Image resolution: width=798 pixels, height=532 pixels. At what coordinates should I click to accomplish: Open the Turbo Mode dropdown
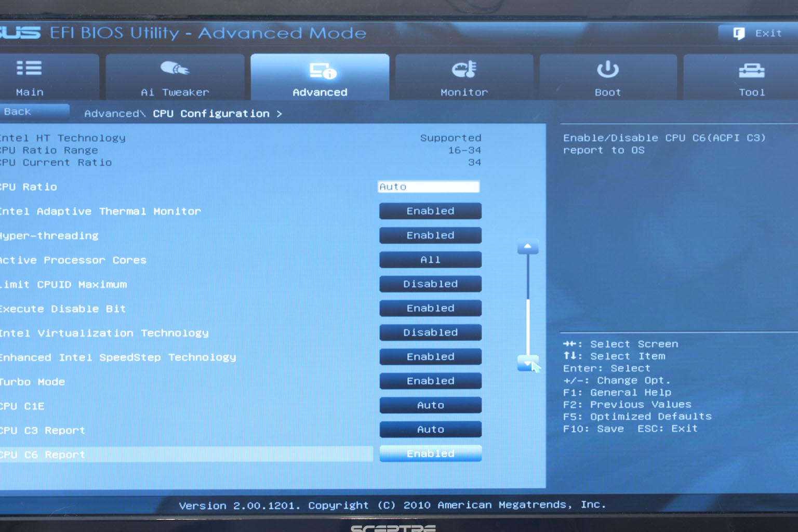pos(430,381)
